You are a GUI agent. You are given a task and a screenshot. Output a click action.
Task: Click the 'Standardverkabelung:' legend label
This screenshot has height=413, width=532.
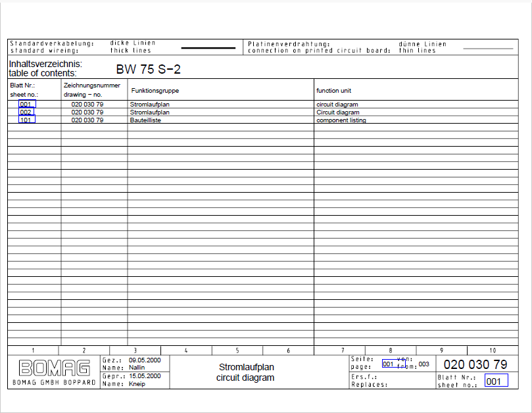click(x=52, y=43)
